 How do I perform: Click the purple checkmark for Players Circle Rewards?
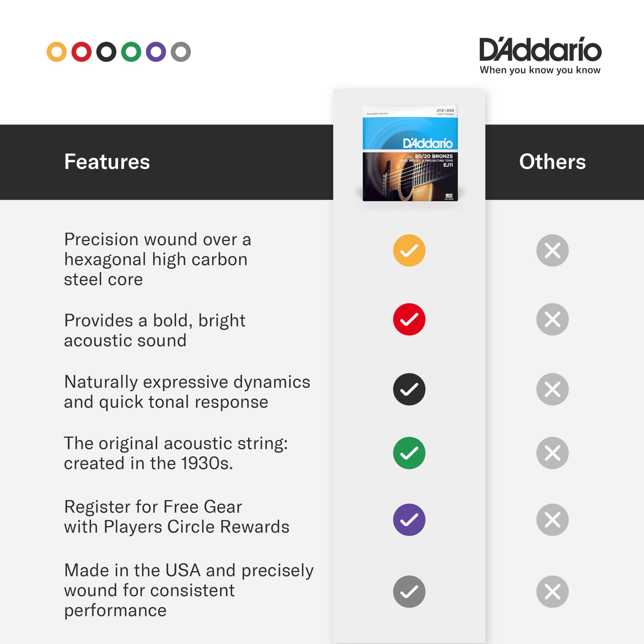[409, 520]
